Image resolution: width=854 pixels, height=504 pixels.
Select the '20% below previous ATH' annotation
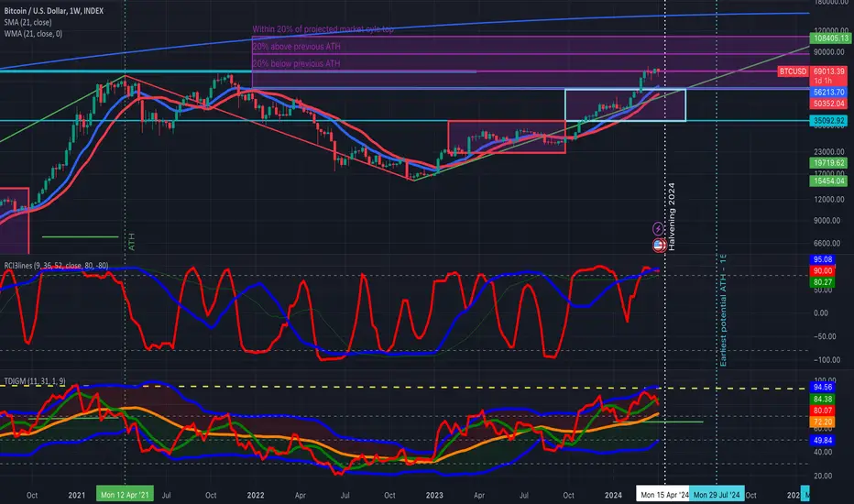tap(296, 64)
